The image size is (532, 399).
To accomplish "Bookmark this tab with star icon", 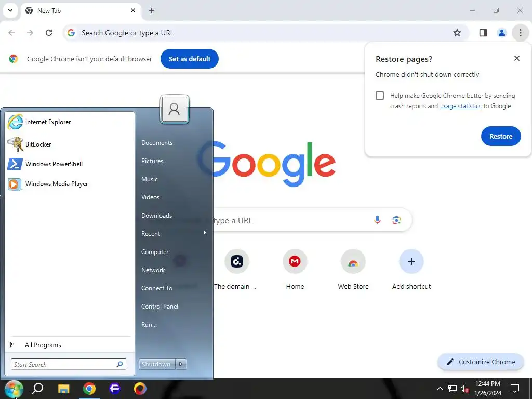I will 457,33.
